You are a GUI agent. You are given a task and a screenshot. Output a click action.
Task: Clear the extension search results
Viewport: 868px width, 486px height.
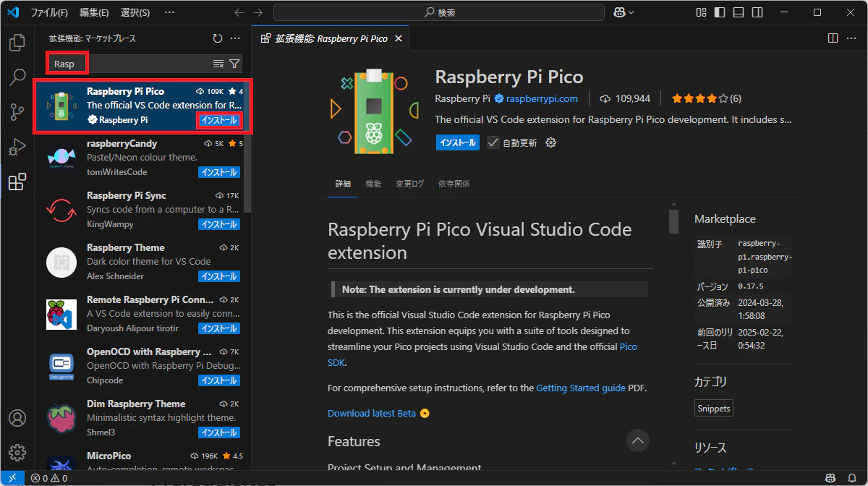tap(218, 64)
